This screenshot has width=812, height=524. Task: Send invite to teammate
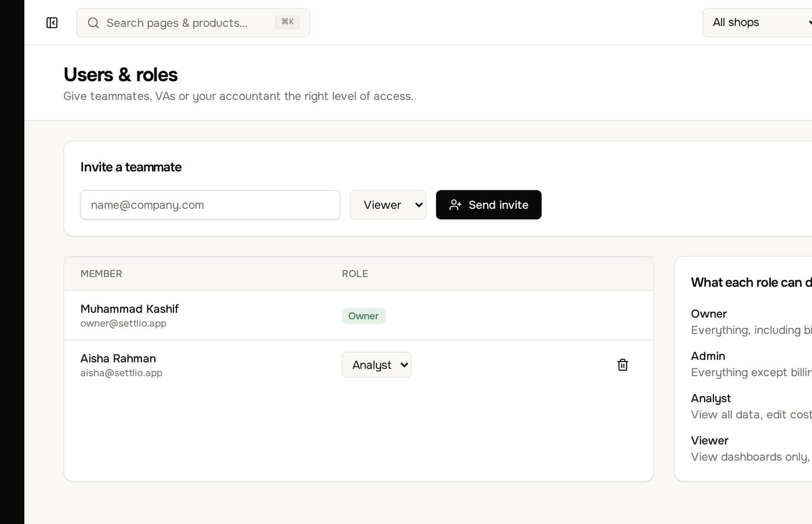click(x=488, y=205)
